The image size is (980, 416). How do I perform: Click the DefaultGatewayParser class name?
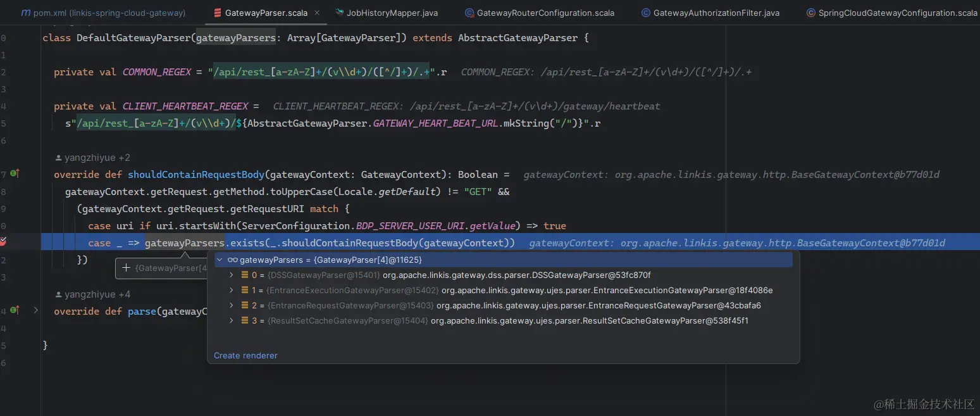133,37
